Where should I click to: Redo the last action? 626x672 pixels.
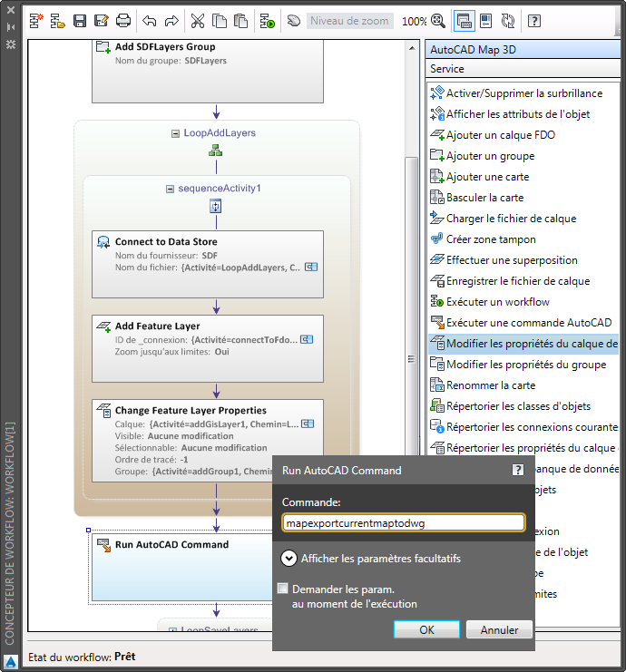click(x=171, y=21)
